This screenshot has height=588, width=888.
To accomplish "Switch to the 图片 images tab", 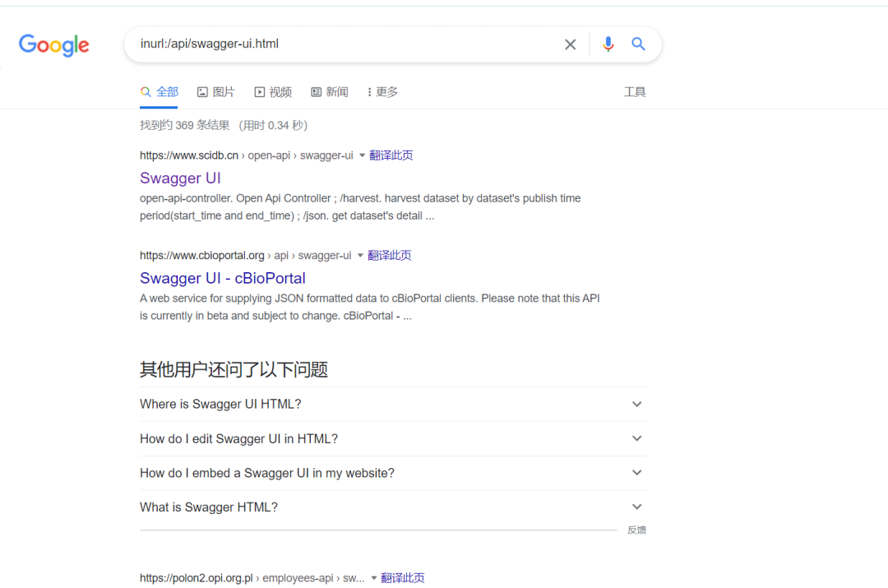I will [x=215, y=92].
